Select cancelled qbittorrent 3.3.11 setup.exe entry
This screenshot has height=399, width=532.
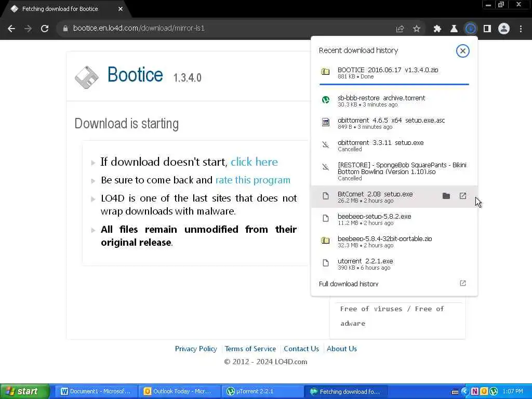click(394, 145)
